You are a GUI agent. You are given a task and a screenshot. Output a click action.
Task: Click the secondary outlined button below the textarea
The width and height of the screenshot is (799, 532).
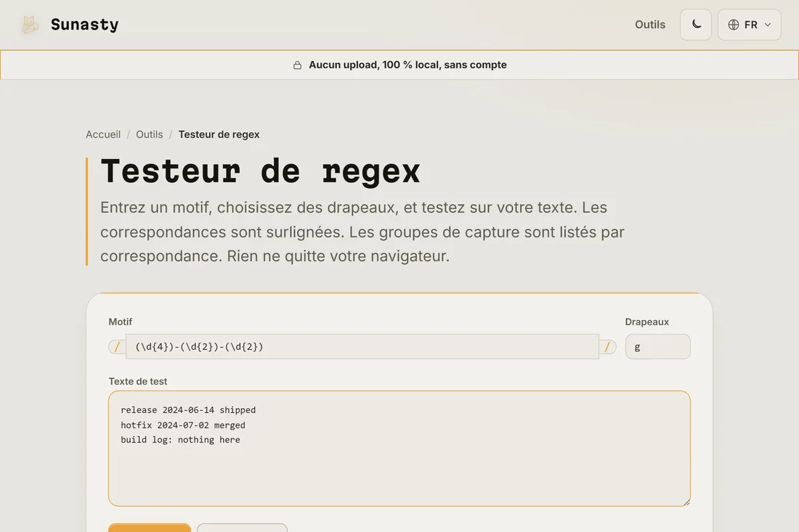point(242,528)
